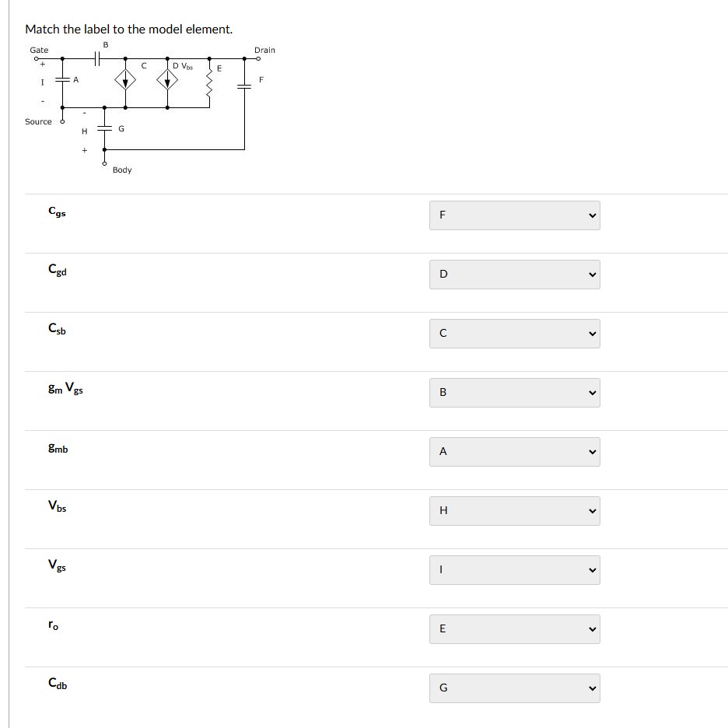Click the Body terminal label
Screen dimensions: 728x728
click(x=122, y=170)
